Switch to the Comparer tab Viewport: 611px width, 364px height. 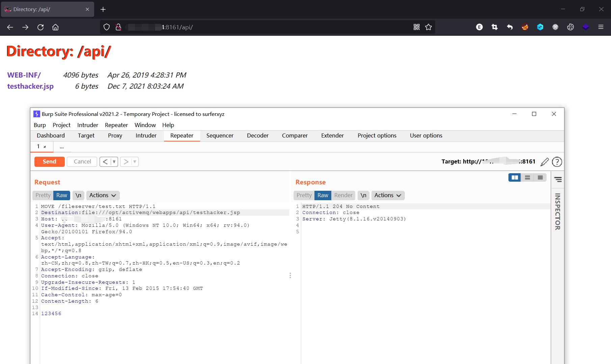(x=295, y=135)
